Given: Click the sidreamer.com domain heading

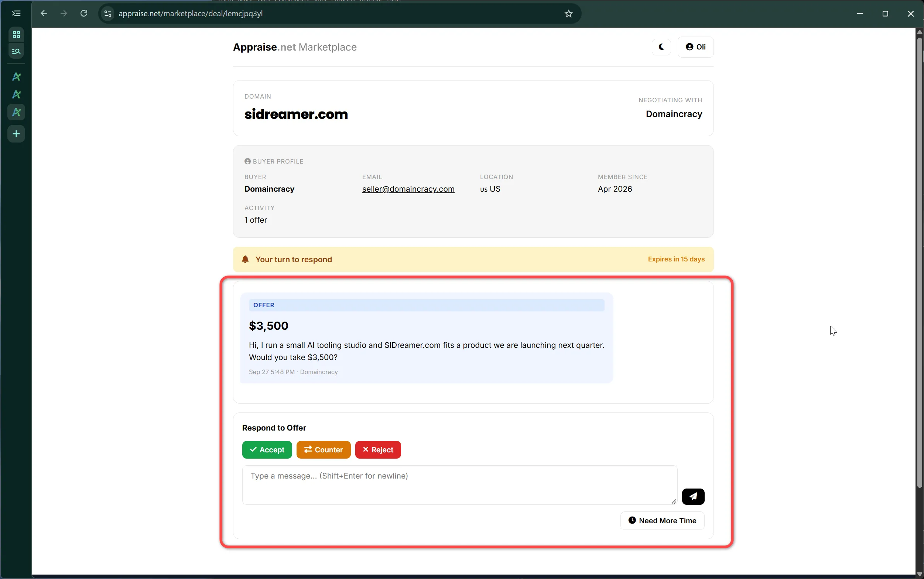Looking at the screenshot, I should 296,114.
